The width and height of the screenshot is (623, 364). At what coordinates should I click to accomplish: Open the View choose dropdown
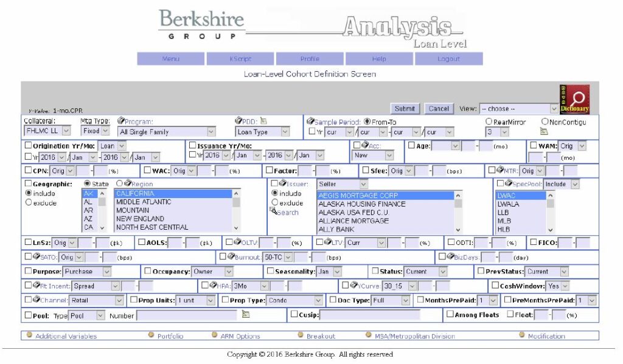click(x=518, y=108)
